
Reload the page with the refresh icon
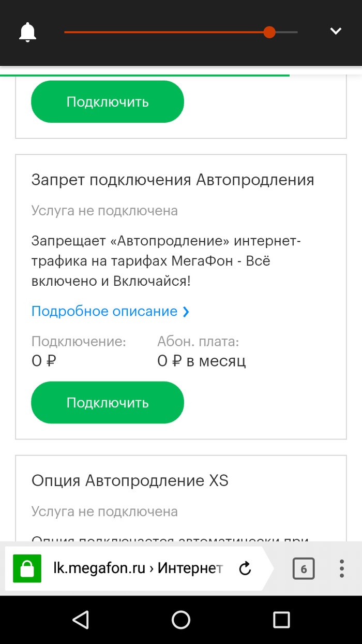pos(245,569)
